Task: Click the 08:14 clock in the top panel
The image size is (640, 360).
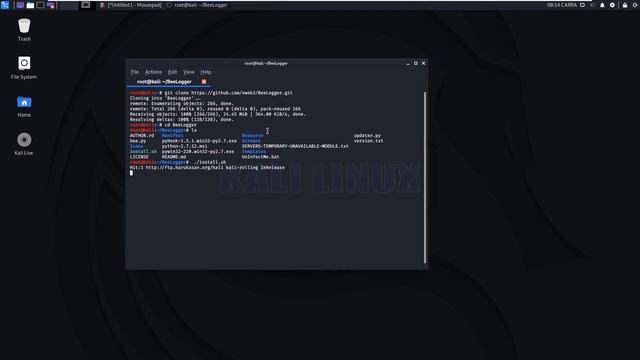Action: [562, 5]
